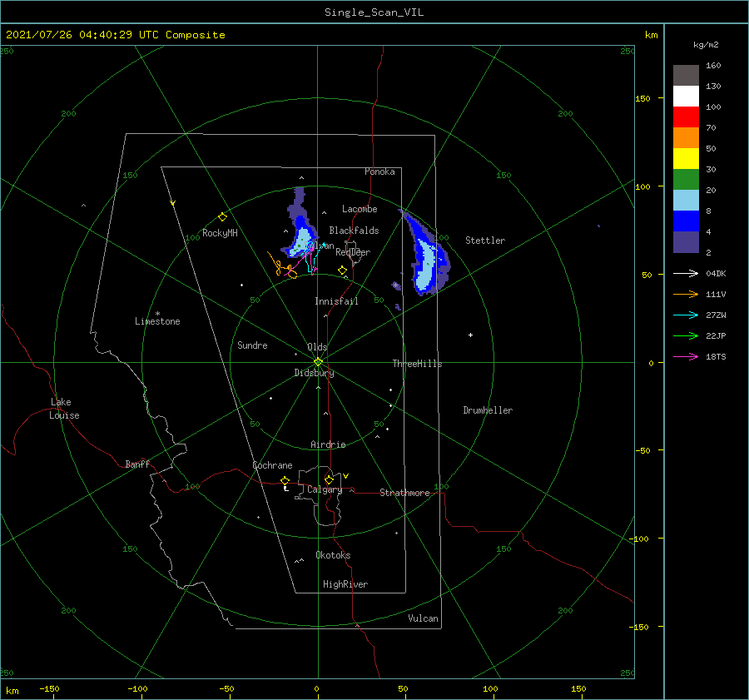
Task: Click the RedDeer map label
Action: 353,252
